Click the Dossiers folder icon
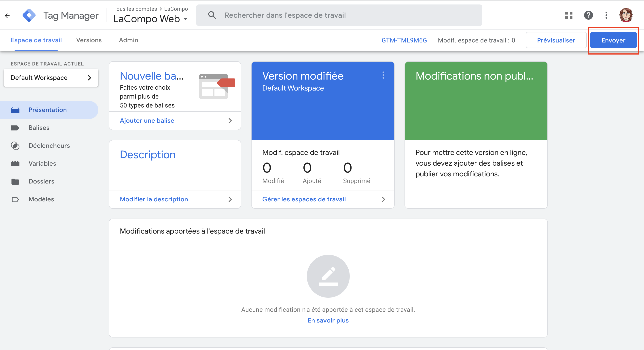This screenshot has width=644, height=350. pos(15,182)
